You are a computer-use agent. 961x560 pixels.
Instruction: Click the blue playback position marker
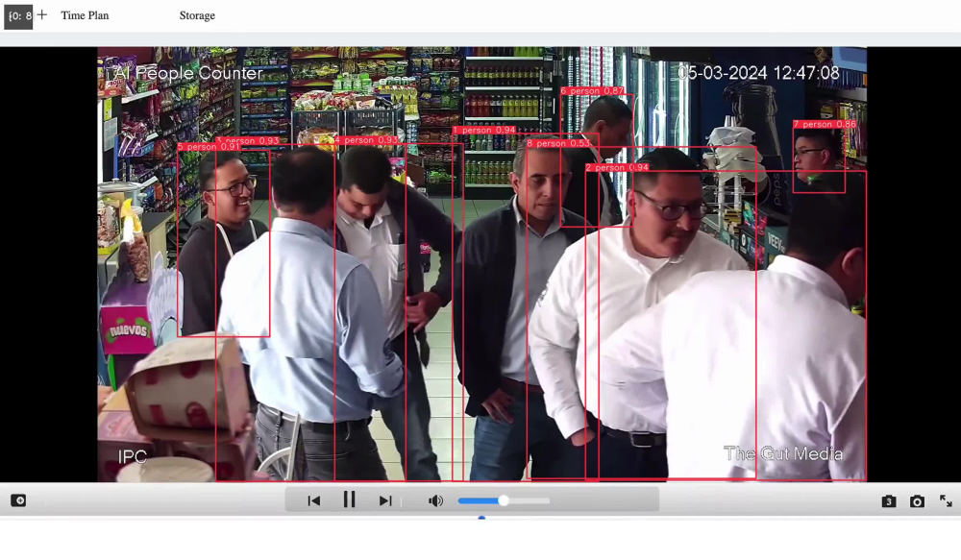(481, 519)
